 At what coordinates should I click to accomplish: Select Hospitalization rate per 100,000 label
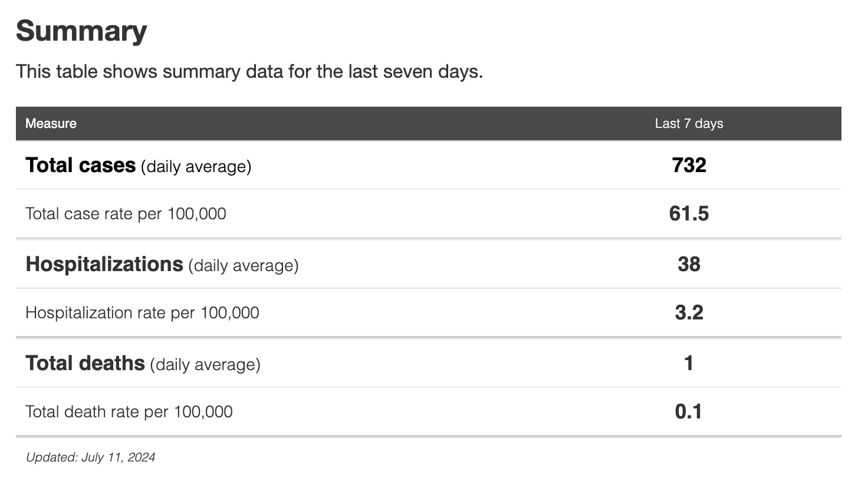tap(142, 313)
